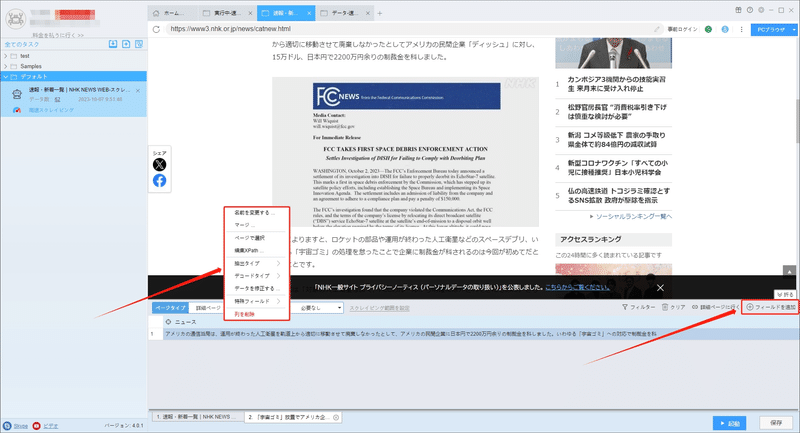
Task: Click the page vertical scrollbar
Action: tap(797, 121)
